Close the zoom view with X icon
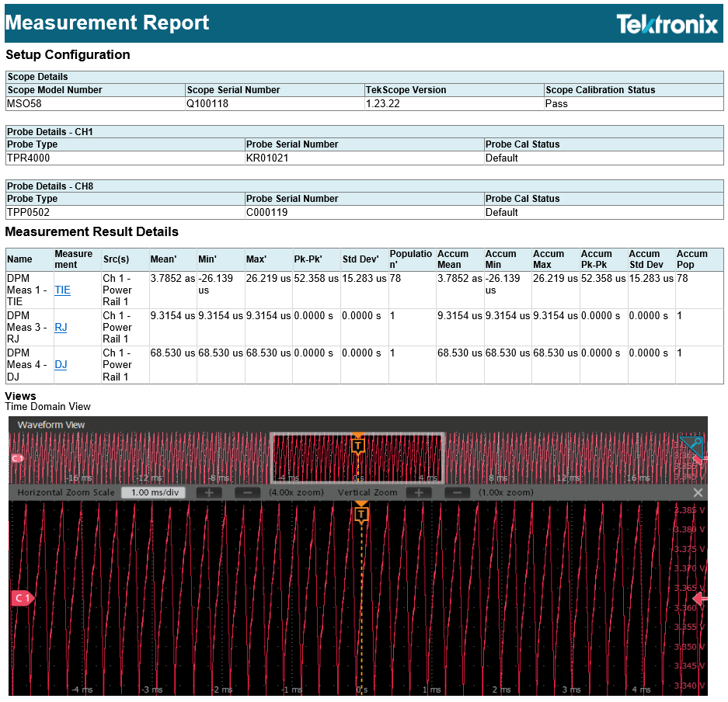 [x=698, y=493]
